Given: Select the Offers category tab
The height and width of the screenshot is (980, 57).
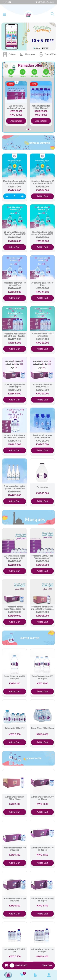Looking at the screenshot, I should [x=9, y=54].
